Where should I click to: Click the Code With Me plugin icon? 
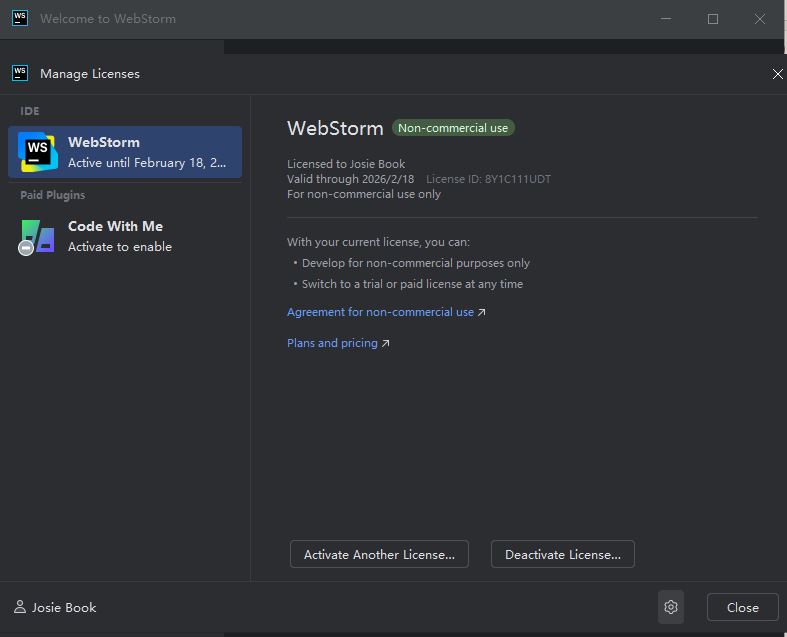pyautogui.click(x=37, y=237)
